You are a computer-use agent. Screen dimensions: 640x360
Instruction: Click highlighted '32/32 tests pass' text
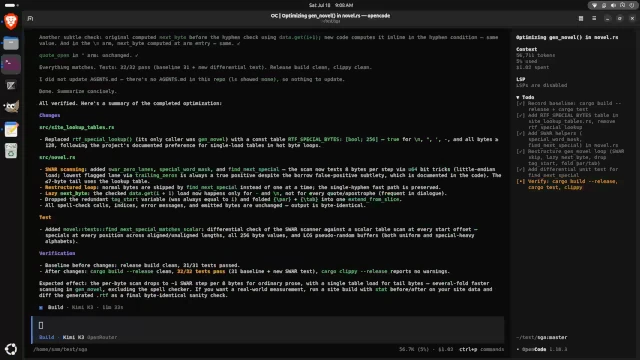pos(201,271)
